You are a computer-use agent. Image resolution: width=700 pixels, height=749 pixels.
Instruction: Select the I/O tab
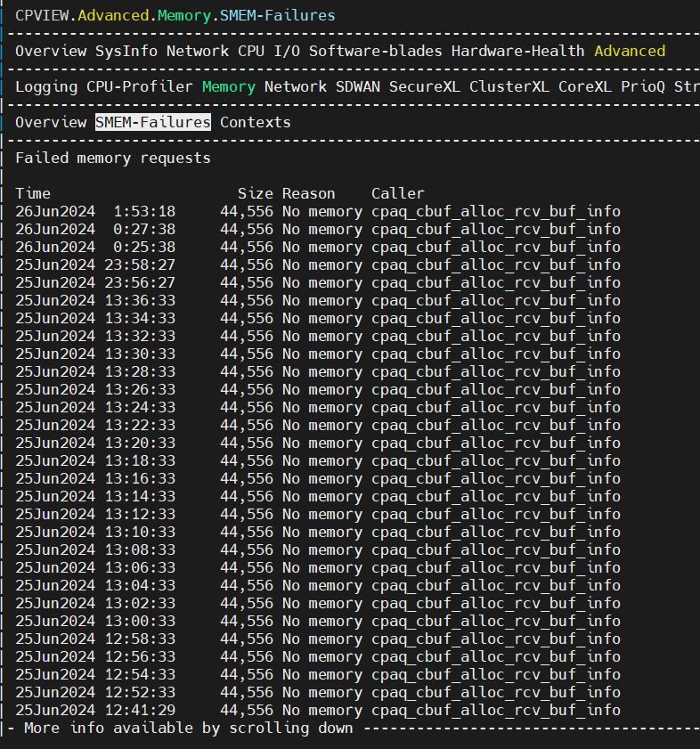[x=287, y=51]
